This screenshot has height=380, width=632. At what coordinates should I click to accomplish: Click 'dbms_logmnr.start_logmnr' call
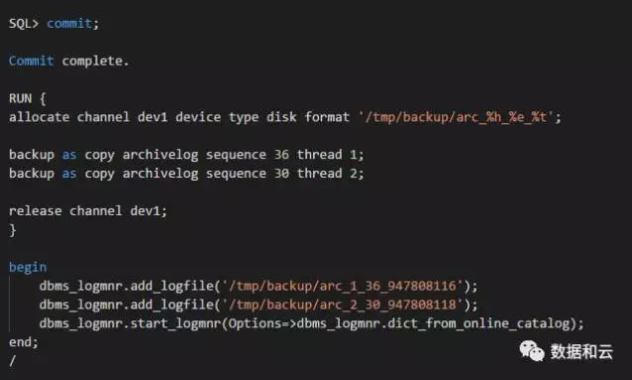coord(130,324)
